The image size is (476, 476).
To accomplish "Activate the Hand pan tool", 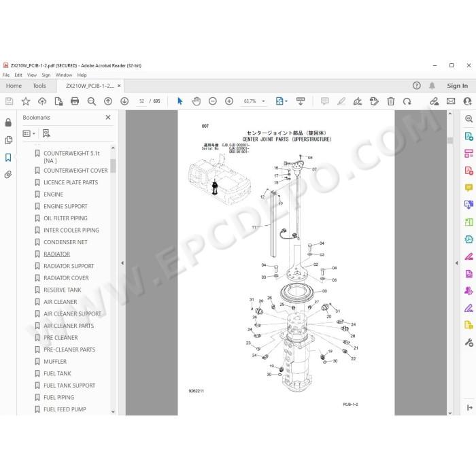I will coord(197,101).
